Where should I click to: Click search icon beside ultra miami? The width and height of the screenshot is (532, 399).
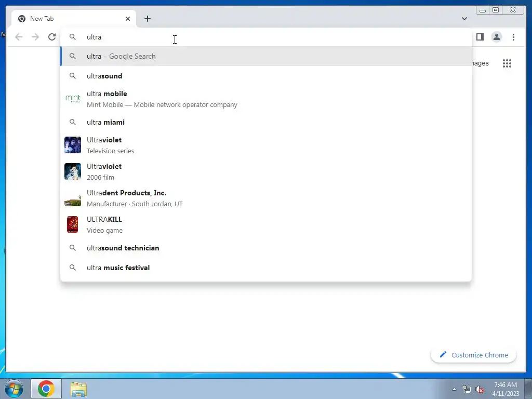pos(73,122)
